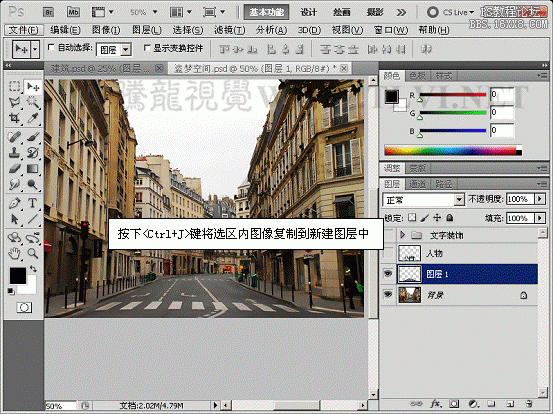Select the Rectangular Marquee tool
Viewport: 553px width, 414px height.
pos(14,86)
